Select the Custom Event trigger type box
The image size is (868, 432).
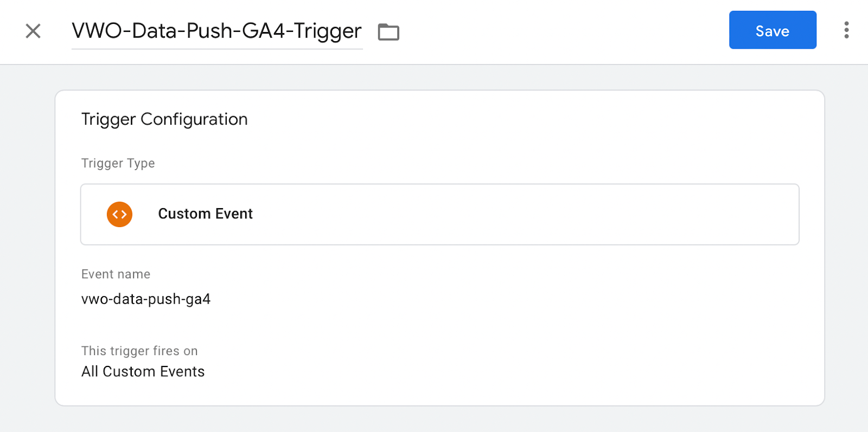[439, 214]
